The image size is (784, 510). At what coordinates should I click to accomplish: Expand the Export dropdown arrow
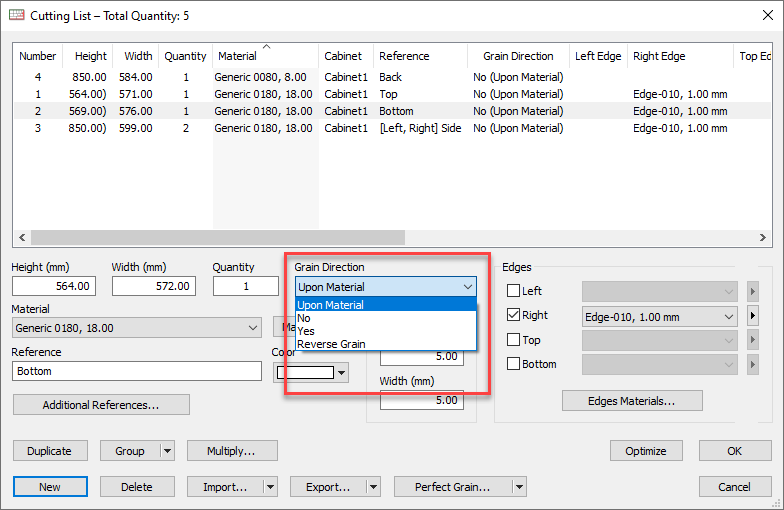click(x=373, y=487)
